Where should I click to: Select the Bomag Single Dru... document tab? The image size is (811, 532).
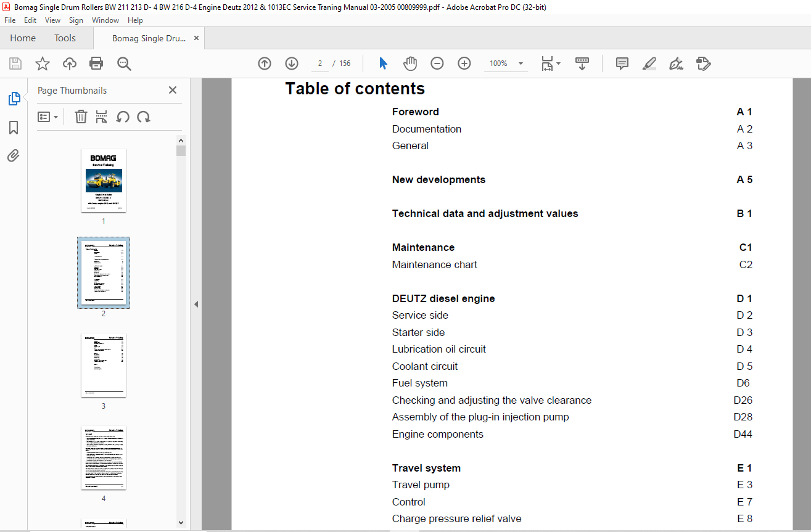pos(149,38)
